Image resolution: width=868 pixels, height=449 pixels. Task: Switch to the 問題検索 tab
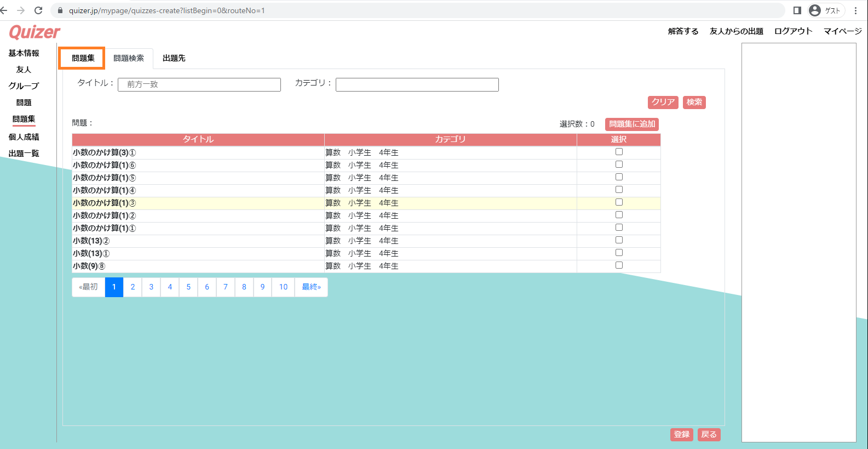[x=129, y=58]
